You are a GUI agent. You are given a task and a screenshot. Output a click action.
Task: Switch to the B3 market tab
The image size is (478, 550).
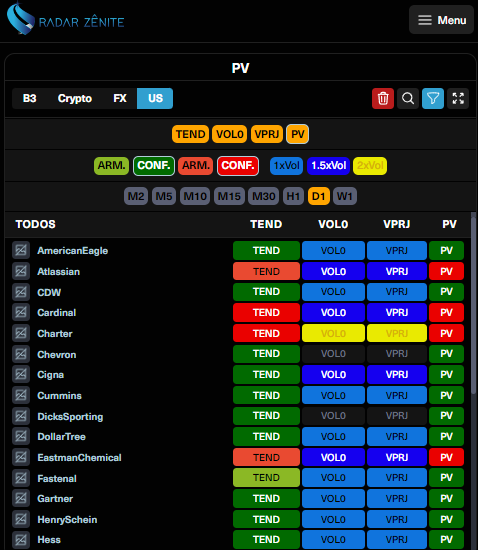click(29, 99)
